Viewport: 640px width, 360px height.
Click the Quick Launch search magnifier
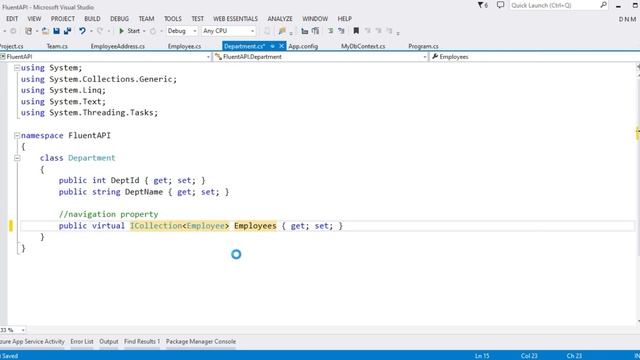click(603, 5)
